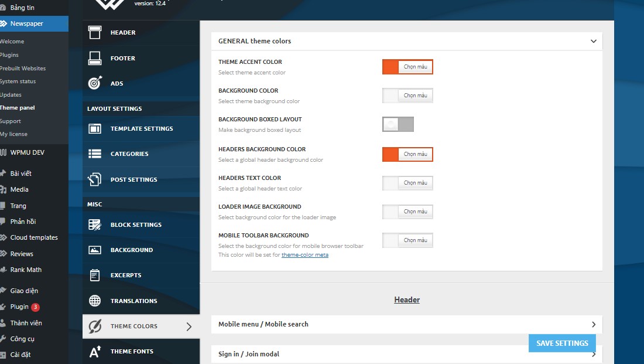Open the theme-color meta link
Image resolution: width=644 pixels, height=364 pixels.
point(305,255)
